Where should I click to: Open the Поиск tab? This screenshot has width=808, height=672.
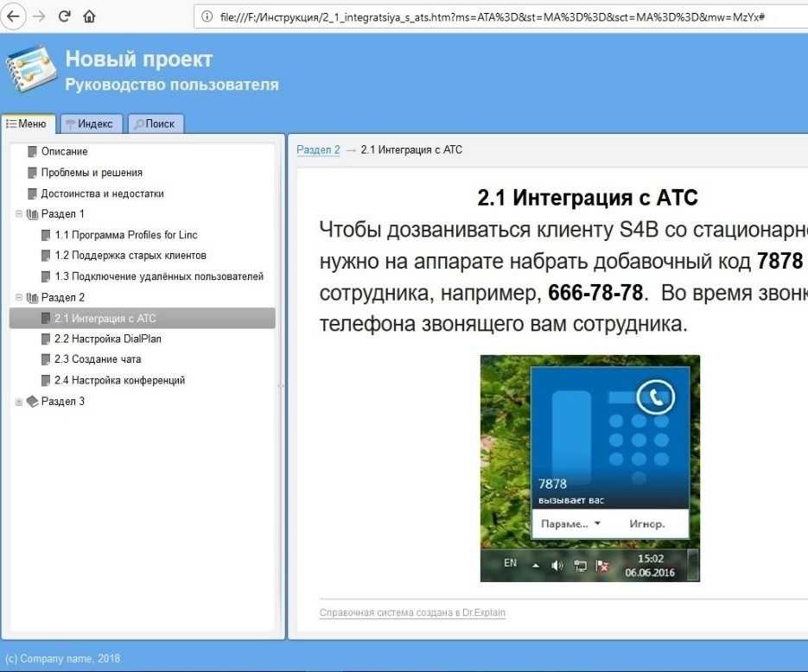155,124
